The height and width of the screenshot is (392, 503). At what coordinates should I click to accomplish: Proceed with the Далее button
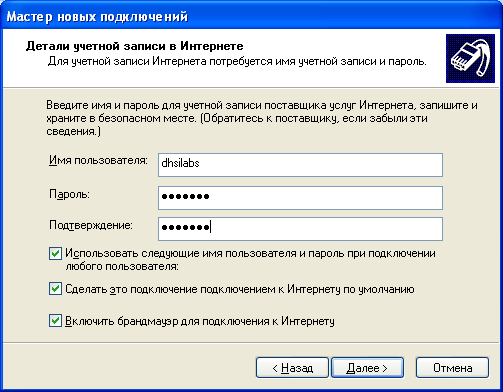tap(367, 368)
